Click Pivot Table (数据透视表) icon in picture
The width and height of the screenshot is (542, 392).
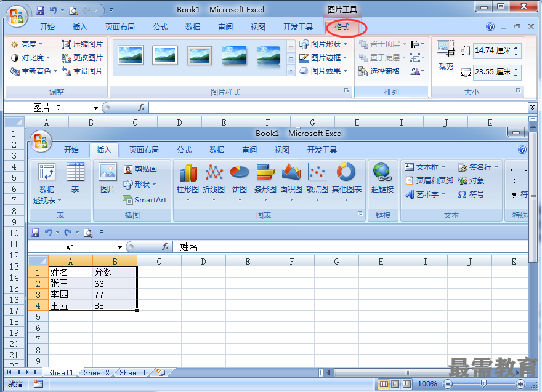tap(46, 184)
